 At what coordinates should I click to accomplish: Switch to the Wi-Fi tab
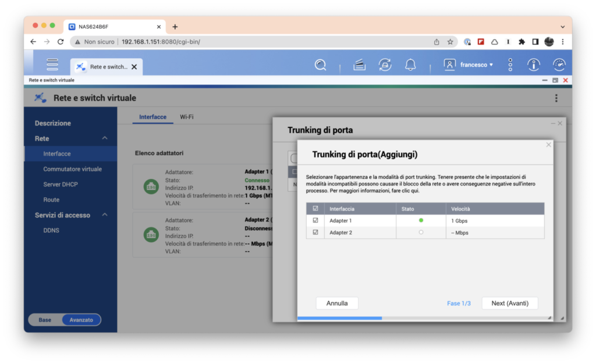click(187, 117)
